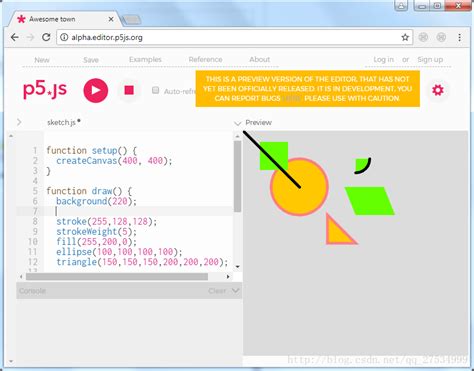Click the Preview panel label
Screen dimensions: 474x371
258,122
